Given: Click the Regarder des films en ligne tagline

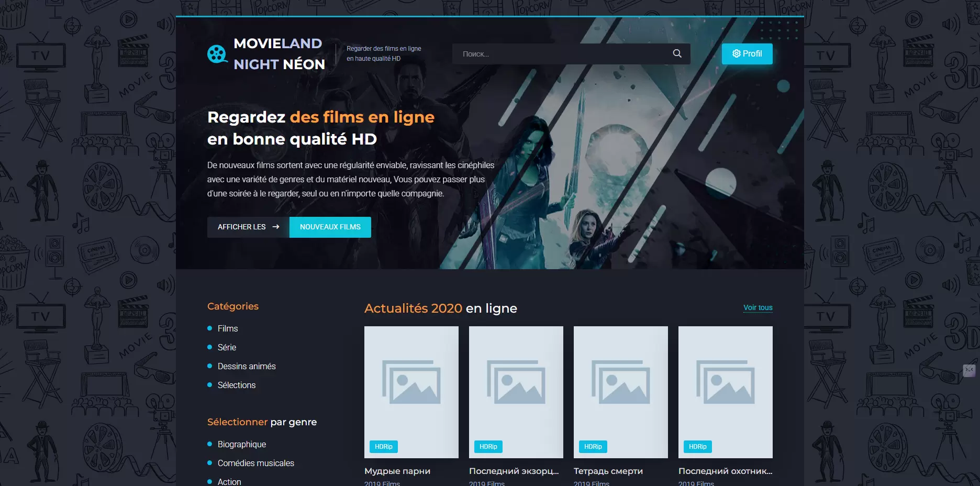Looking at the screenshot, I should pyautogui.click(x=384, y=53).
